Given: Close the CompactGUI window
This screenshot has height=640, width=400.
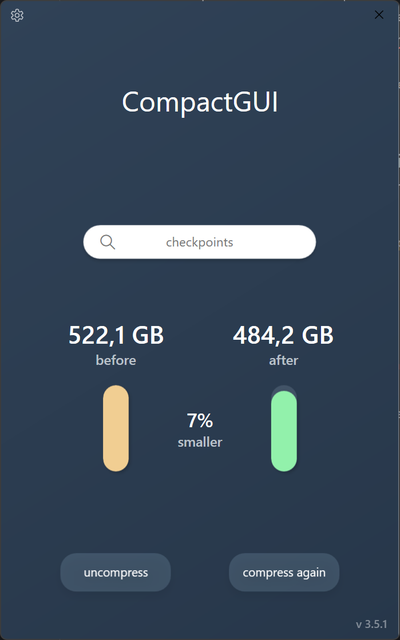Looking at the screenshot, I should point(379,15).
